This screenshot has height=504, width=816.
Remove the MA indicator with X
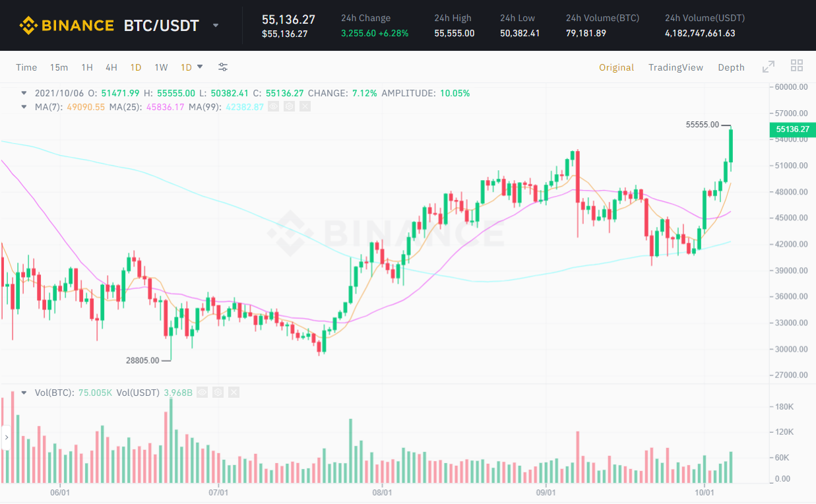point(305,106)
